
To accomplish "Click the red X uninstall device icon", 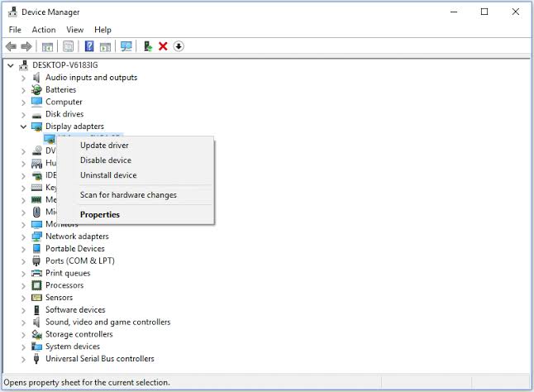I will (163, 46).
